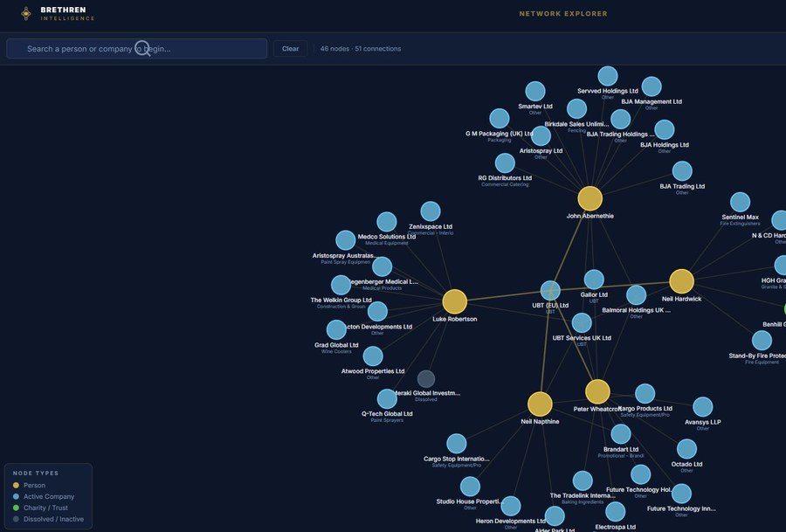Open the Smartev Ltd company node
Screen dimensions: 786x532
pos(535,91)
